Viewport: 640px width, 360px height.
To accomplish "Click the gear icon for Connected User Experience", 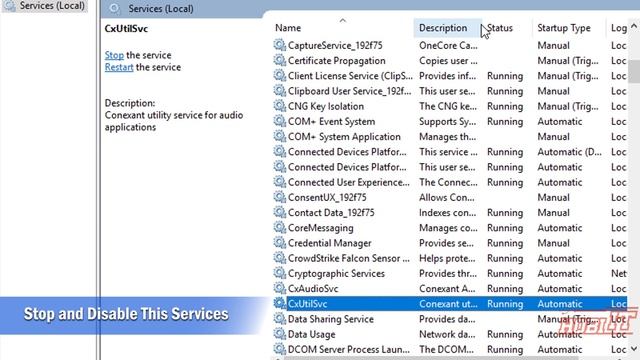I will (280, 182).
